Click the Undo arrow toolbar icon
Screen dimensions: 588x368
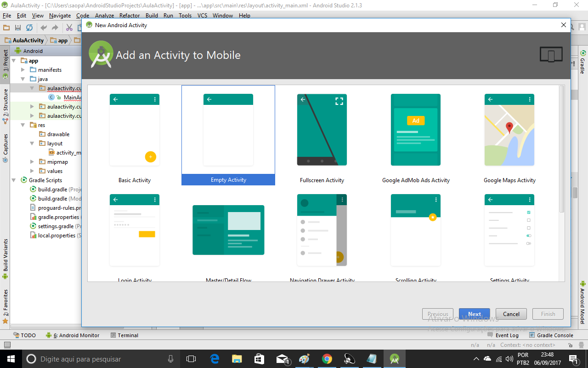tap(44, 28)
